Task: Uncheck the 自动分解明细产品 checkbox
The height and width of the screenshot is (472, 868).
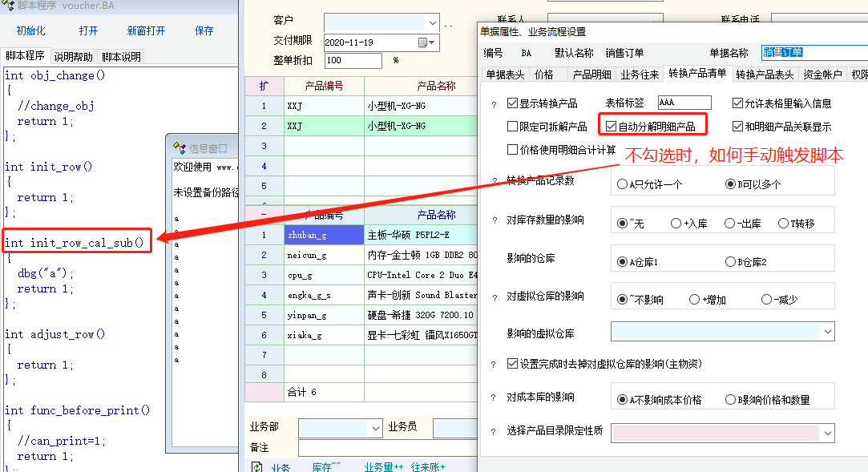Action: click(x=612, y=127)
